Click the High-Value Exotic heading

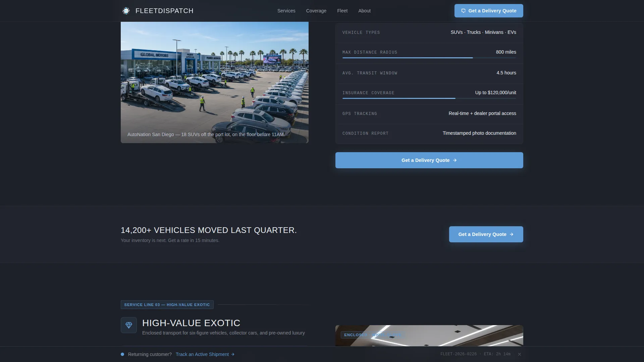tap(191, 323)
